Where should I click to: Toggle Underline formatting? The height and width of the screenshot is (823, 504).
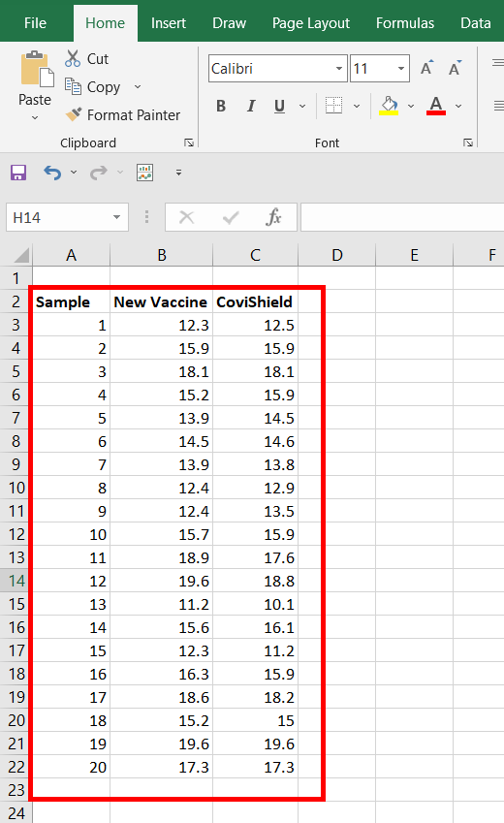(x=279, y=106)
